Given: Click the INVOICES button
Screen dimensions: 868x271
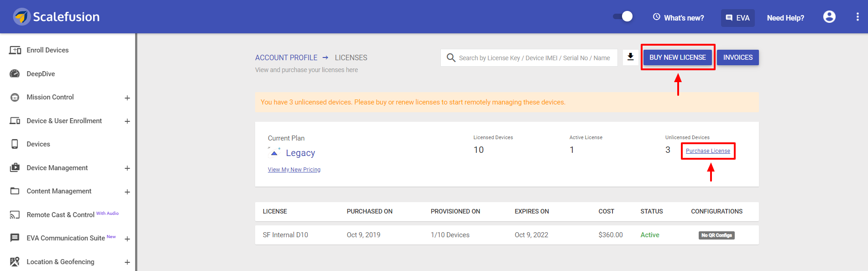Looking at the screenshot, I should click(738, 57).
